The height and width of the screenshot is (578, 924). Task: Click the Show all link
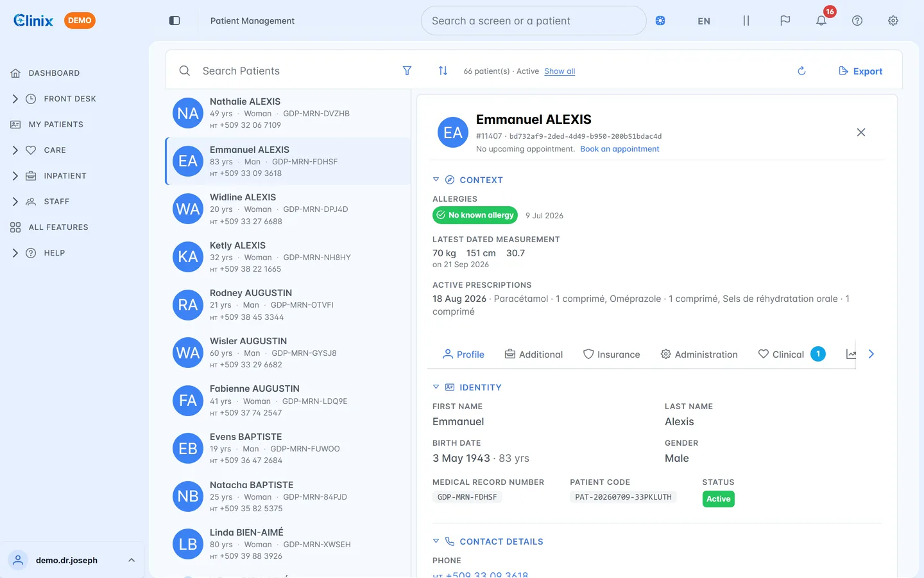click(x=560, y=71)
